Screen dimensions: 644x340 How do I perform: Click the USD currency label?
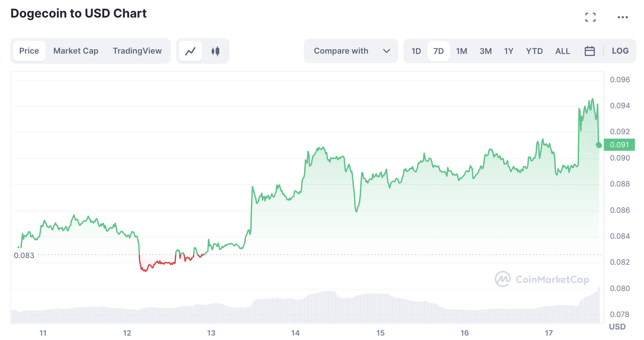click(x=617, y=327)
